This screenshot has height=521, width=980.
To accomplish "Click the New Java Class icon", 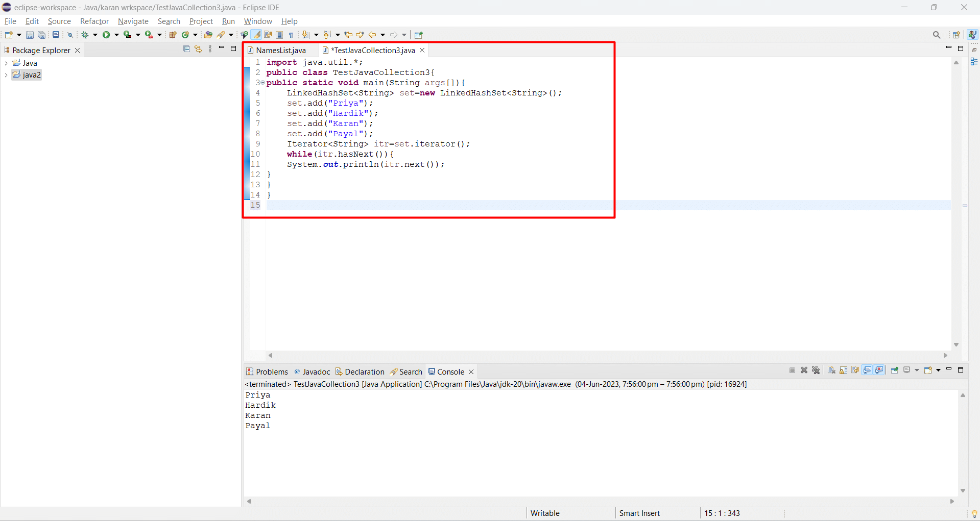I will (185, 35).
